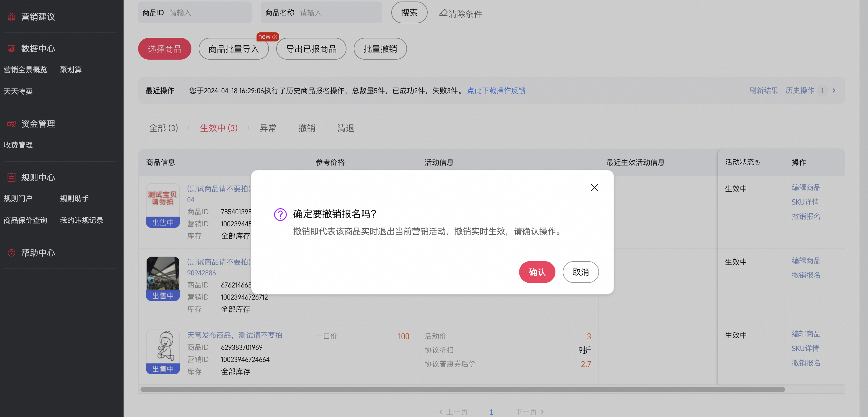Switch to the 撤销 tab
Screen dimensions: 868x417
(x=306, y=128)
